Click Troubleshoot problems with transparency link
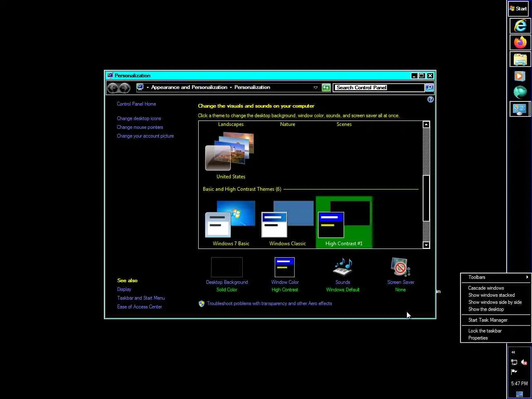 (269, 303)
